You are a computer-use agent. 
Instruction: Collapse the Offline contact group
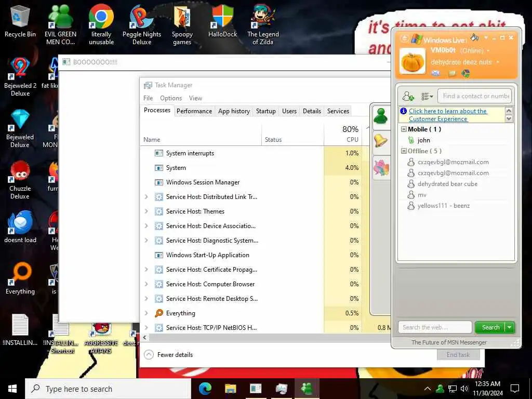[x=404, y=151]
